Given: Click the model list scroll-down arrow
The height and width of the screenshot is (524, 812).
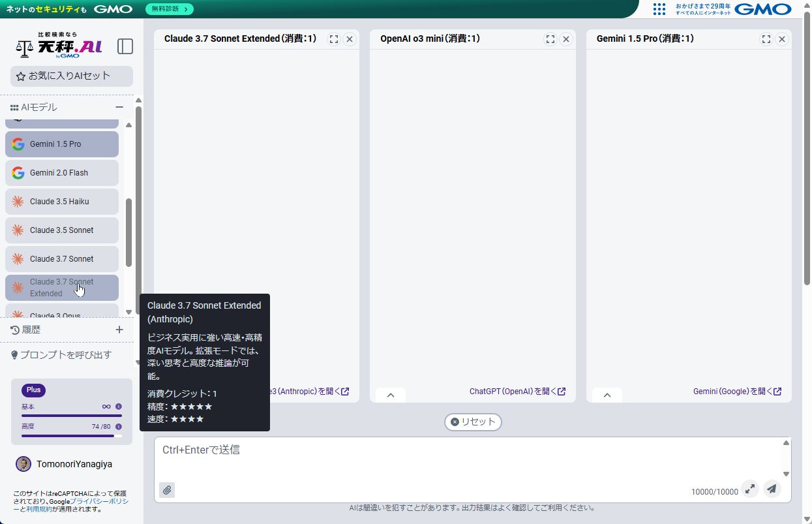Looking at the screenshot, I should coord(129,313).
